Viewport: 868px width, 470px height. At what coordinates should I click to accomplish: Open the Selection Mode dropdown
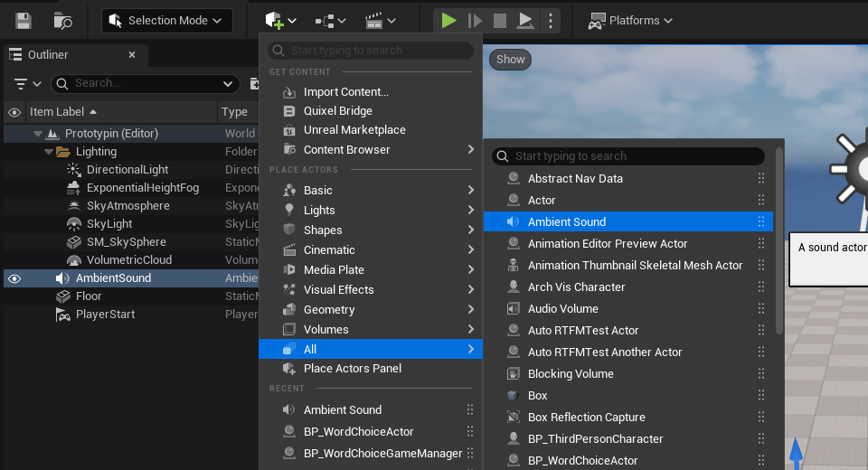[x=167, y=20]
